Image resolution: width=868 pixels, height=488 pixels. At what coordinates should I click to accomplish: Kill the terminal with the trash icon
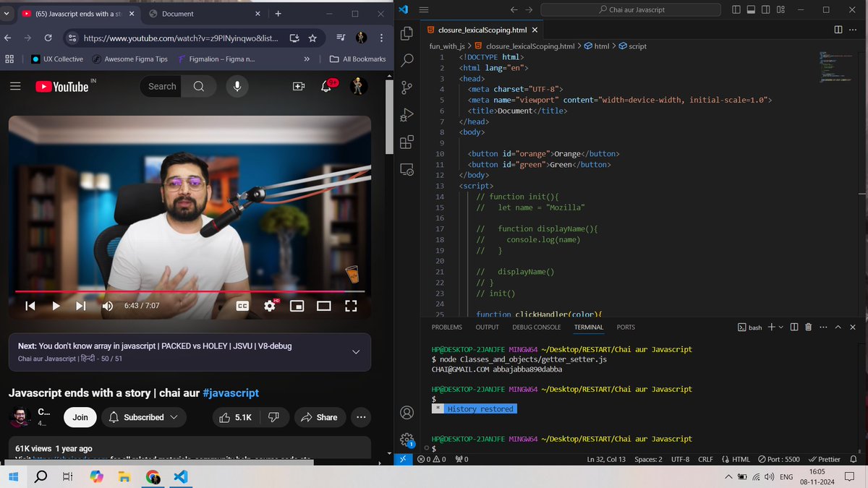(809, 327)
